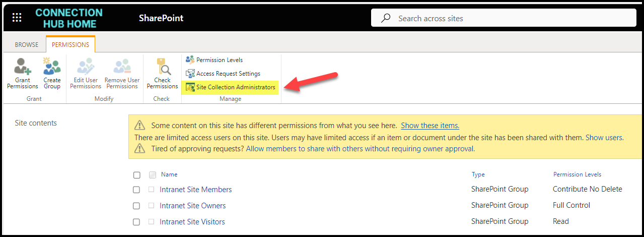The height and width of the screenshot is (237, 644).
Task: Open Access Request Settings
Action: click(x=228, y=74)
